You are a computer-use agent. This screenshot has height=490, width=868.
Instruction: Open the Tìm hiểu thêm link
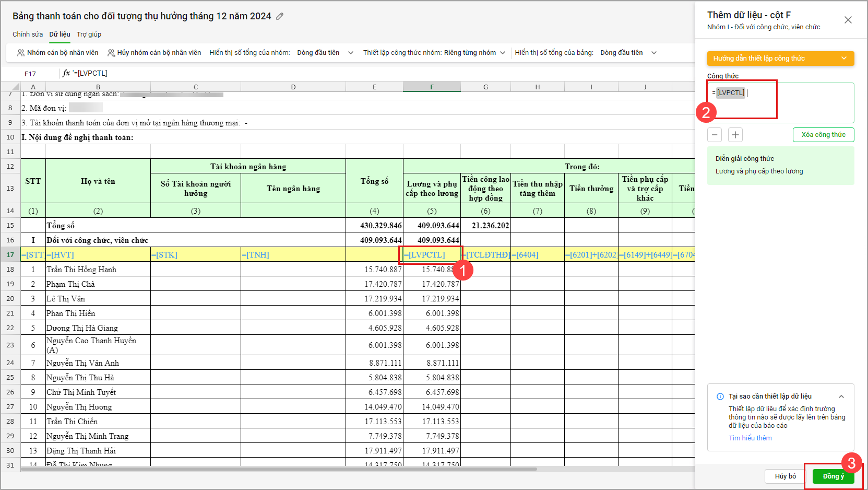(750, 438)
